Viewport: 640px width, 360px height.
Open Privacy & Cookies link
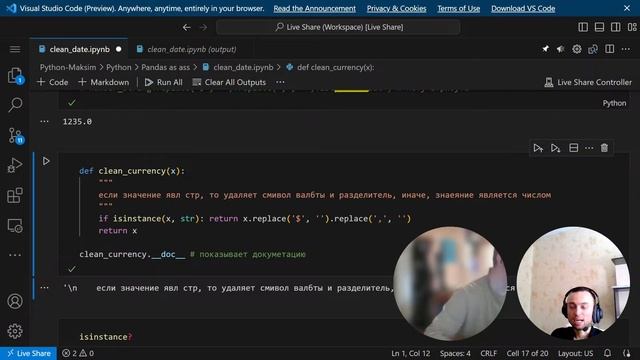pos(396,9)
